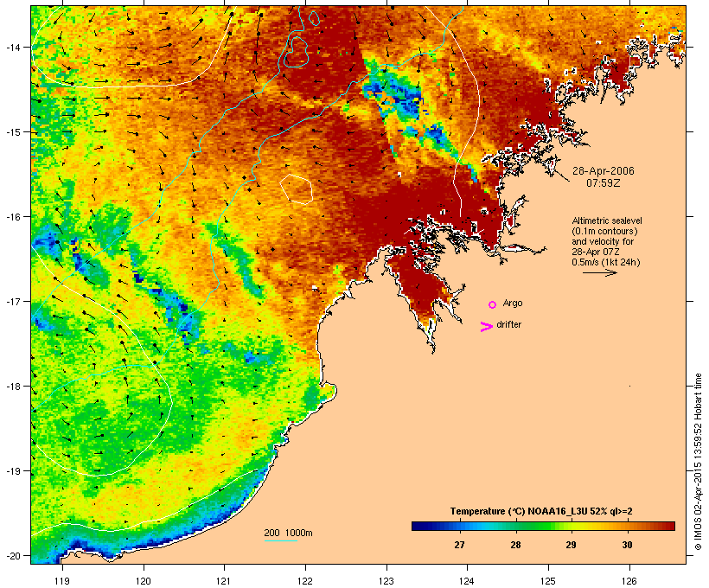Click the magenta Argo circle legend symbol
This screenshot has height=588, width=709.
click(492, 304)
